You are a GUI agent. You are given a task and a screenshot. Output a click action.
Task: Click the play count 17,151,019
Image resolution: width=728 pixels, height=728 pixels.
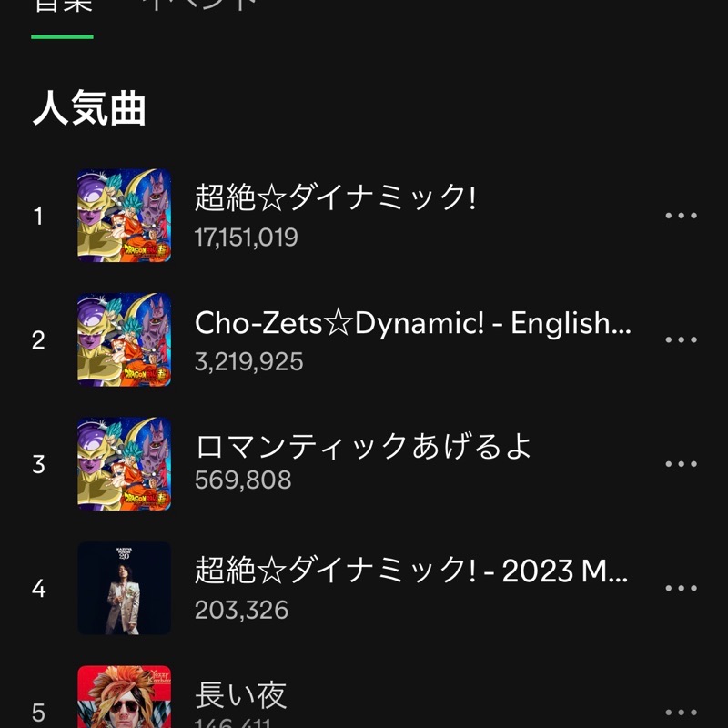(246, 238)
